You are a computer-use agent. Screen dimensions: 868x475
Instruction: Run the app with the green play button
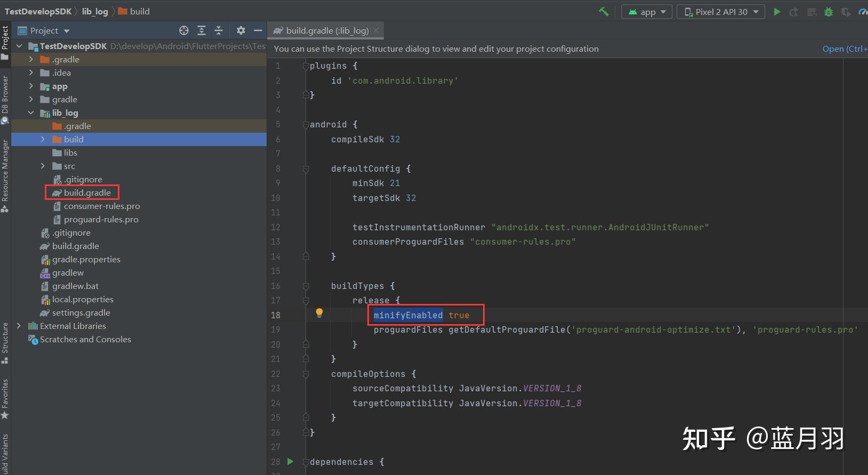click(777, 12)
